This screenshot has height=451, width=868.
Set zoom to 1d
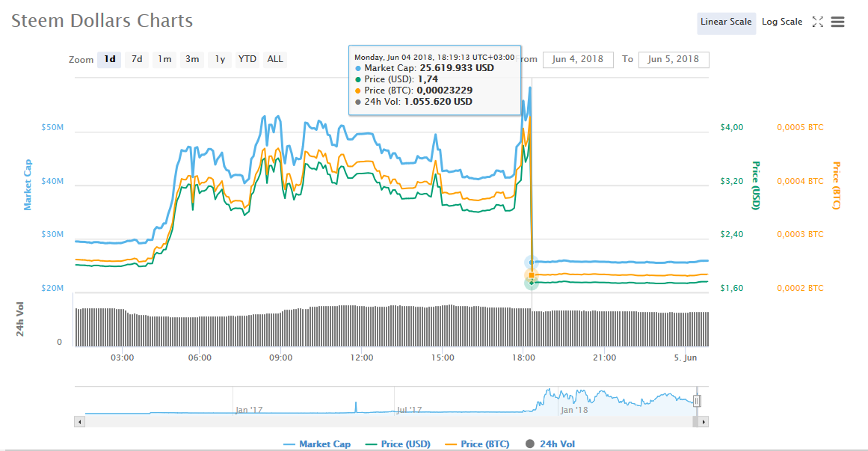tap(110, 59)
